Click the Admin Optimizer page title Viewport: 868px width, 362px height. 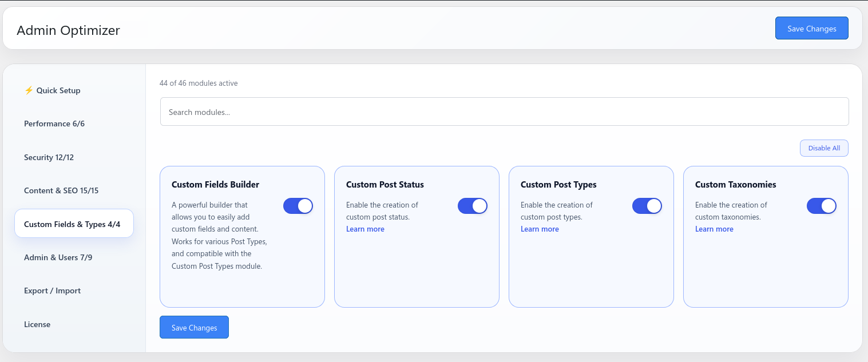pos(68,30)
